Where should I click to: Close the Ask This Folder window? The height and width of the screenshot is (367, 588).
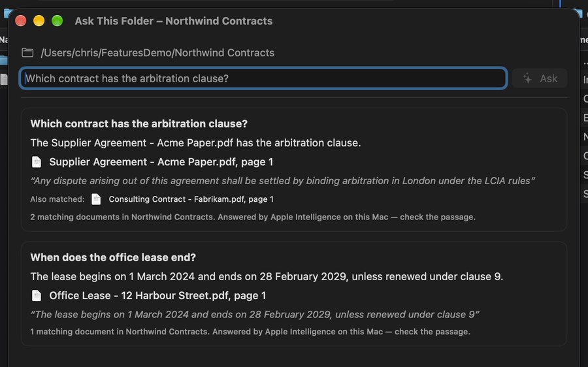point(21,21)
